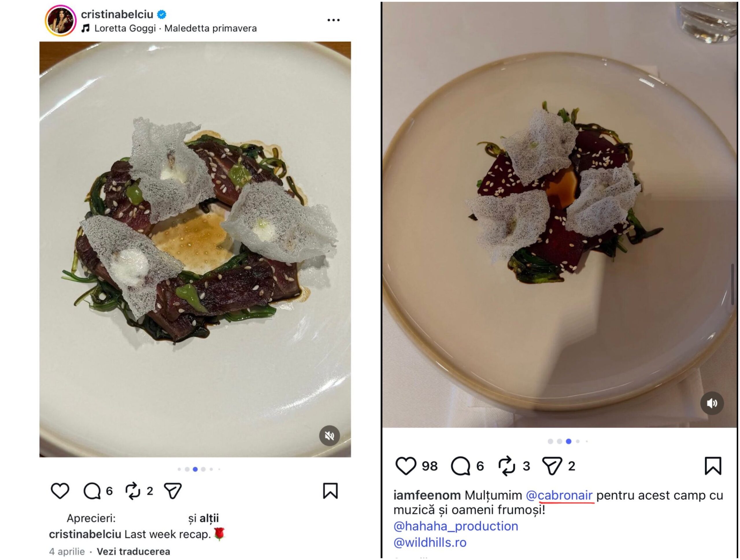This screenshot has height=560, width=740.
Task: Expand likes by tapping 'și alții'
Action: pyautogui.click(x=204, y=519)
